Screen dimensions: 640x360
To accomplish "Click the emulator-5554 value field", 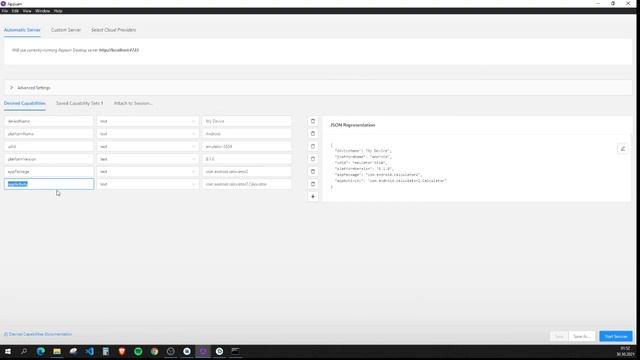I will (x=247, y=147).
